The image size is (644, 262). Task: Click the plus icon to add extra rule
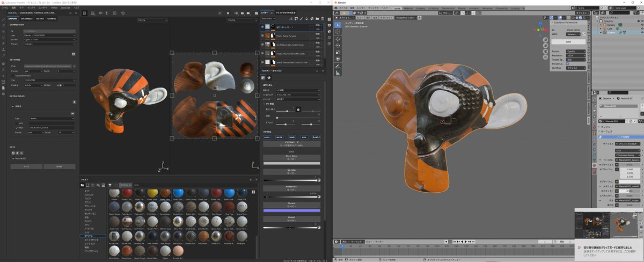coord(74,101)
